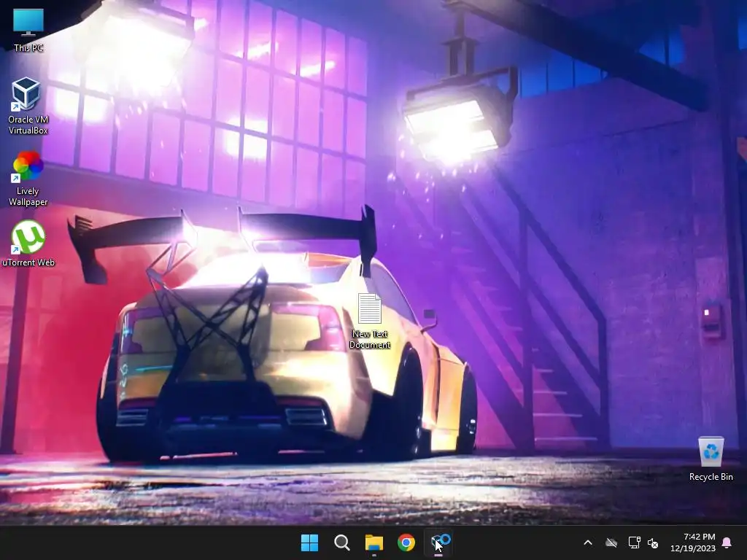
Task: Open the clock showing 7:42 PM
Action: tap(693, 542)
